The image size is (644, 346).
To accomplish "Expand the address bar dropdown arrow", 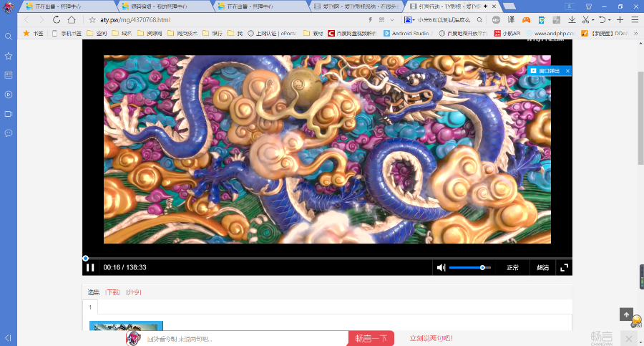I will pyautogui.click(x=392, y=20).
